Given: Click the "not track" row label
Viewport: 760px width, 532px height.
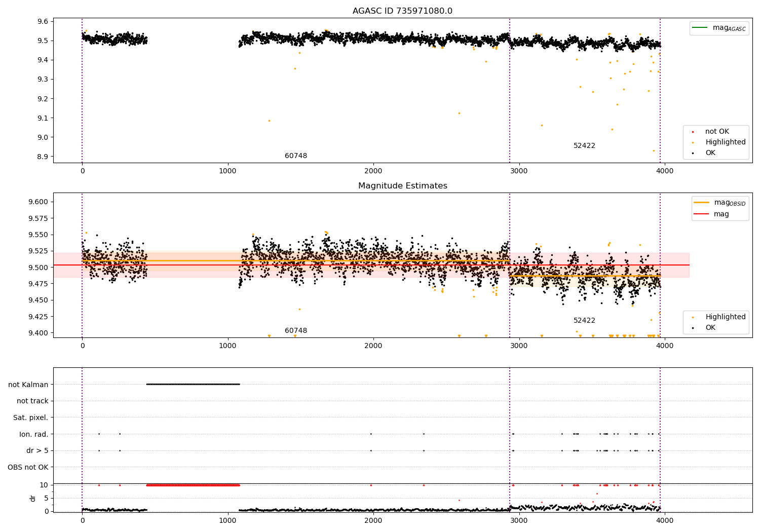Looking at the screenshot, I should click(32, 401).
